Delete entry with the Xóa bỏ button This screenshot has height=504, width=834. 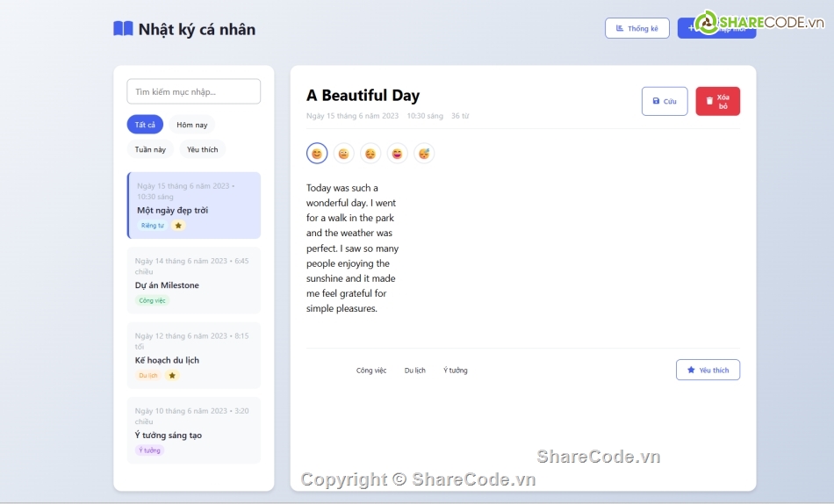point(717,101)
